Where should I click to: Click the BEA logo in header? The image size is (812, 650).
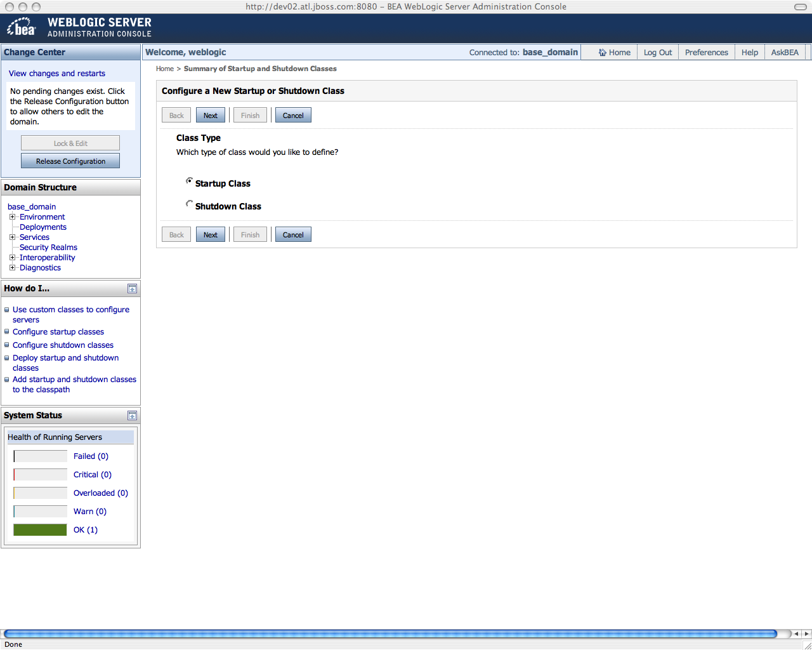21,27
